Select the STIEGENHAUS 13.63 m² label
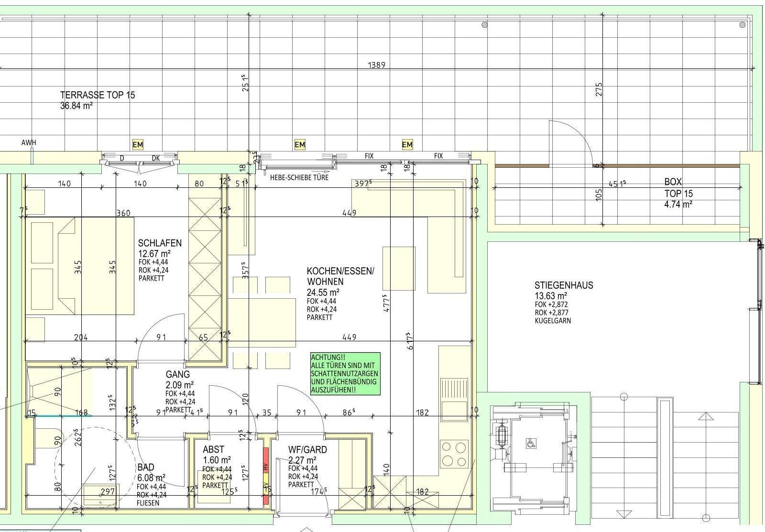Image resolution: width=765 pixels, height=532 pixels. [x=563, y=290]
